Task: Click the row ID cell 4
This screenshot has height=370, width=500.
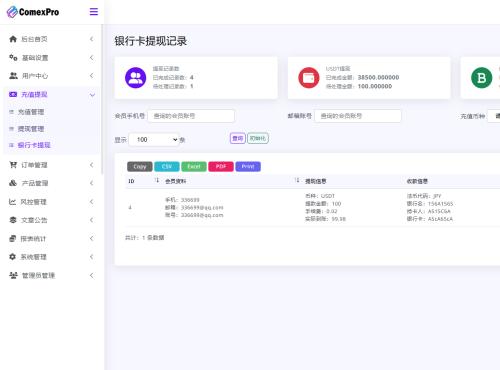Action: pos(130,208)
